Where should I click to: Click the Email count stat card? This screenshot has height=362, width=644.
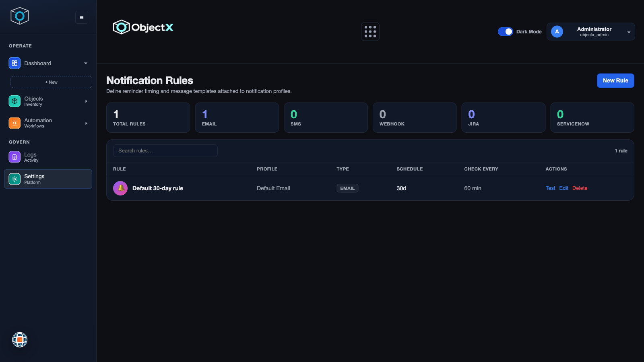237,117
